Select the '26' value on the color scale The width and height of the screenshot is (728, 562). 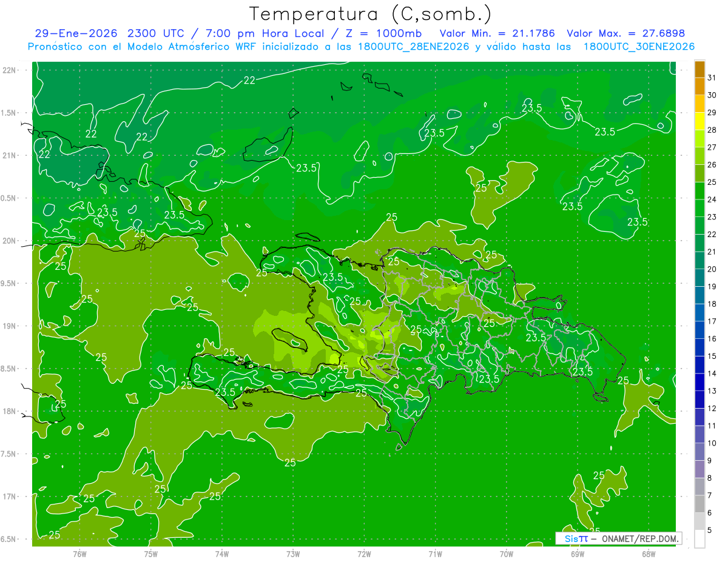click(x=712, y=165)
